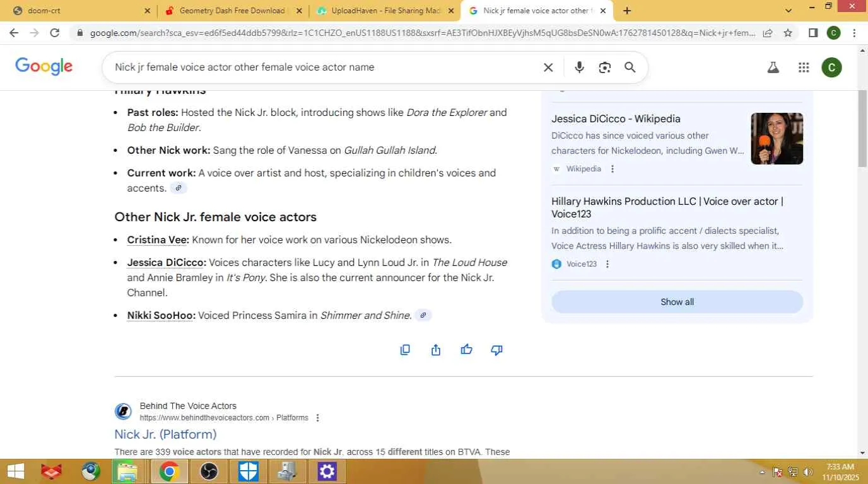Go to the Google homepage via logo

tap(44, 66)
